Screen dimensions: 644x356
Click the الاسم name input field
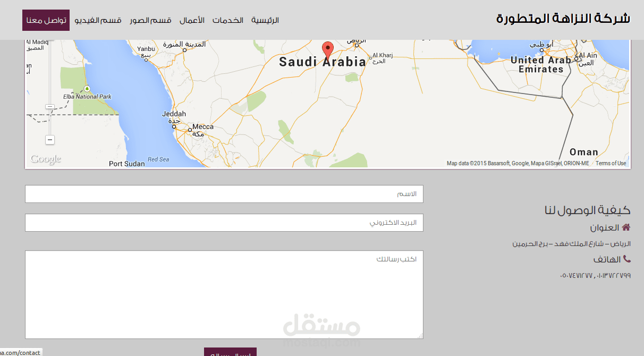coord(224,194)
